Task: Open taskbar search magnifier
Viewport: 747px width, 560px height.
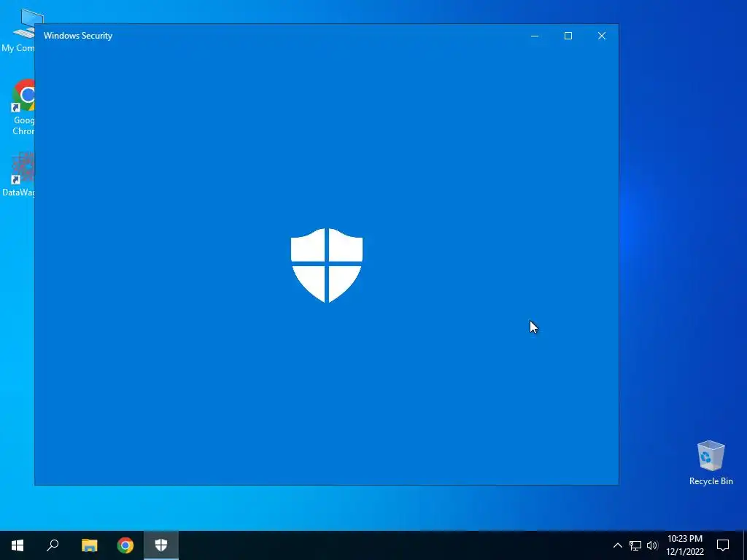Action: click(x=53, y=545)
